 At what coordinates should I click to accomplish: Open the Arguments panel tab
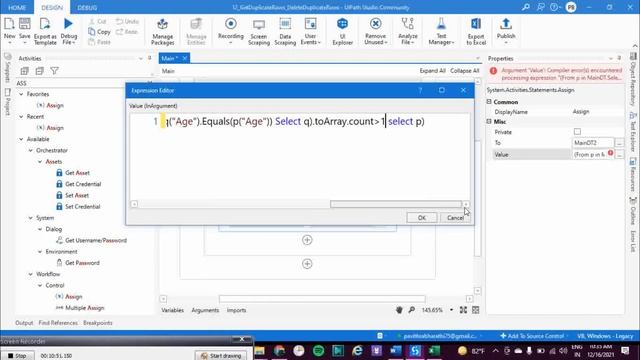(x=205, y=310)
